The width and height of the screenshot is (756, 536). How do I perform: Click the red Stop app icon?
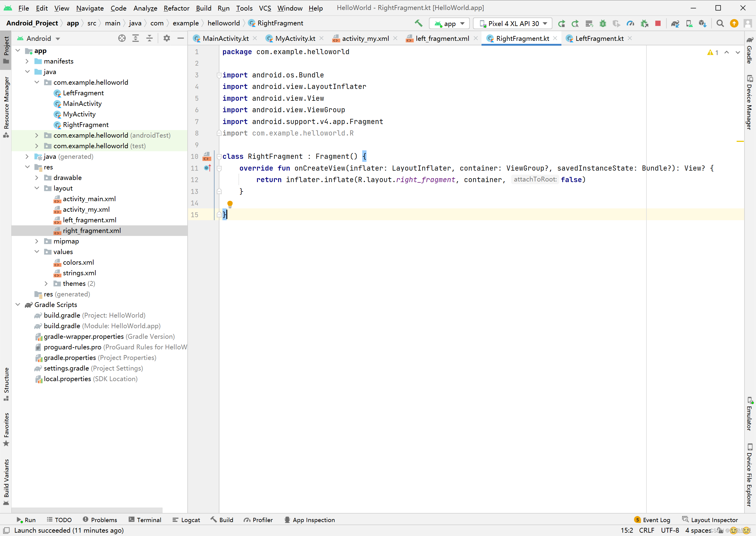tap(658, 23)
